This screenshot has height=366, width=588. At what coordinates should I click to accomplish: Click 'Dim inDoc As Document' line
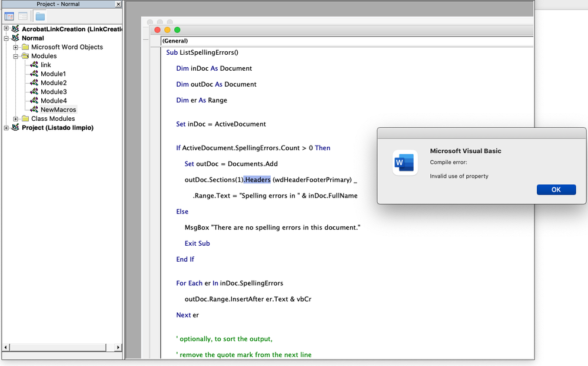(x=214, y=68)
